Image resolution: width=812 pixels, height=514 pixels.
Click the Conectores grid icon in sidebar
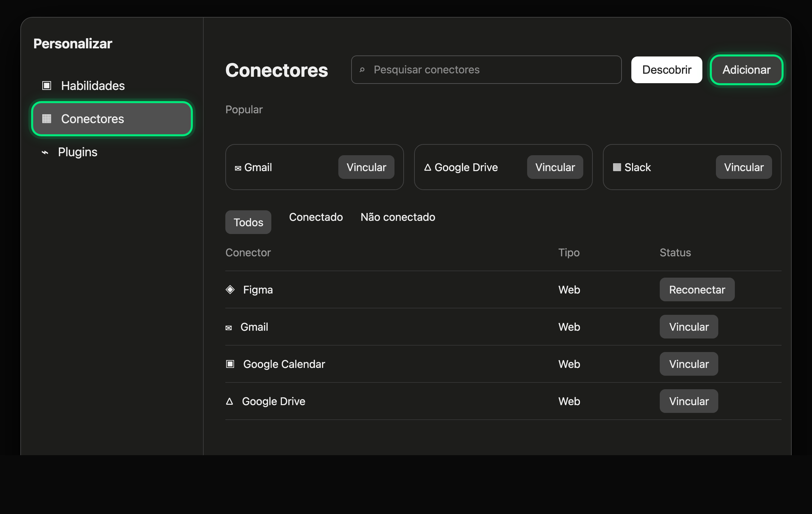tap(46, 119)
